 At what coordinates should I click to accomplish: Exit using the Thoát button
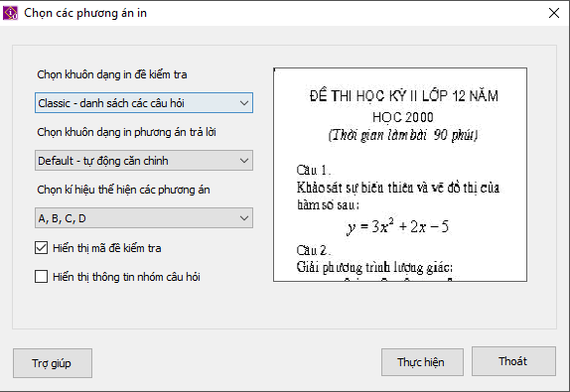[513, 361]
